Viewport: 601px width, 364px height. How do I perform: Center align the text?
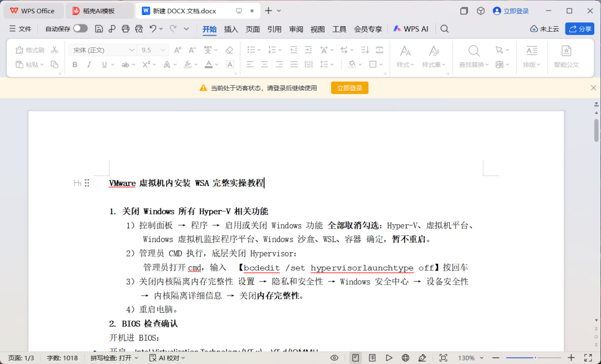point(264,65)
